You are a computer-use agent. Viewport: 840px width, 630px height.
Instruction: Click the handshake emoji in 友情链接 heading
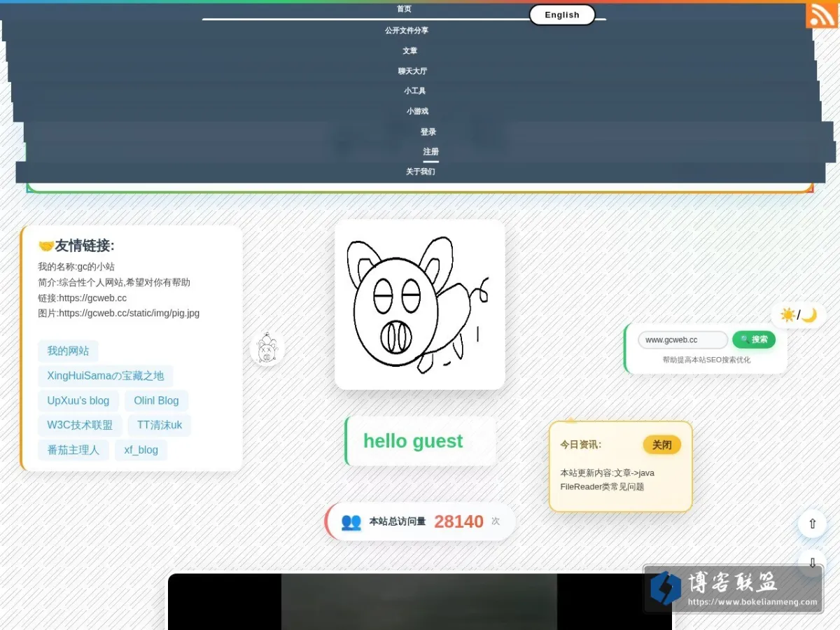tap(46, 246)
